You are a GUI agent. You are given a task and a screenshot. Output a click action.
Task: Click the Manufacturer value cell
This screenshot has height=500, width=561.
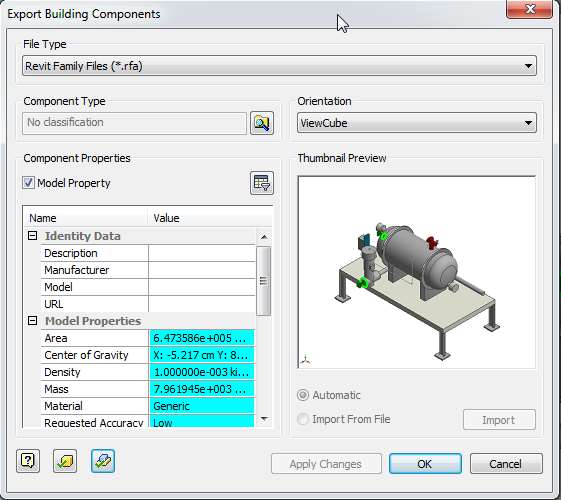tap(202, 270)
